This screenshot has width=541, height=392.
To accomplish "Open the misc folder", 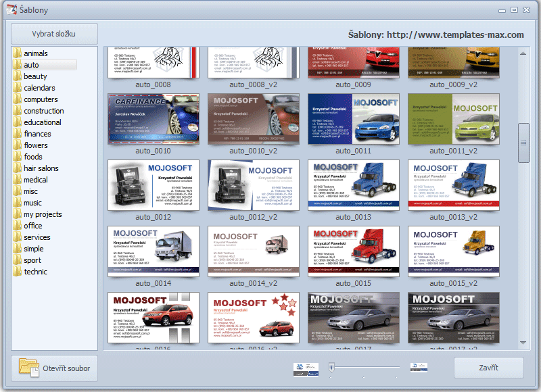I will tap(26, 191).
